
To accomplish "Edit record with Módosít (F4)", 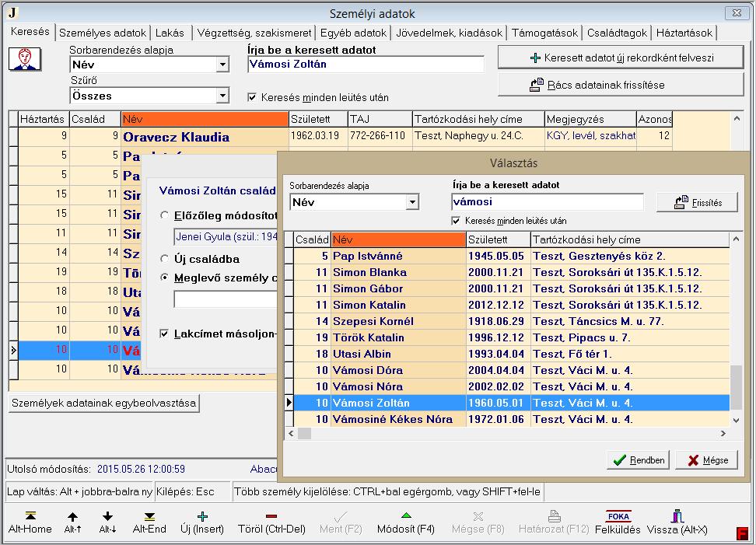I will (x=406, y=522).
